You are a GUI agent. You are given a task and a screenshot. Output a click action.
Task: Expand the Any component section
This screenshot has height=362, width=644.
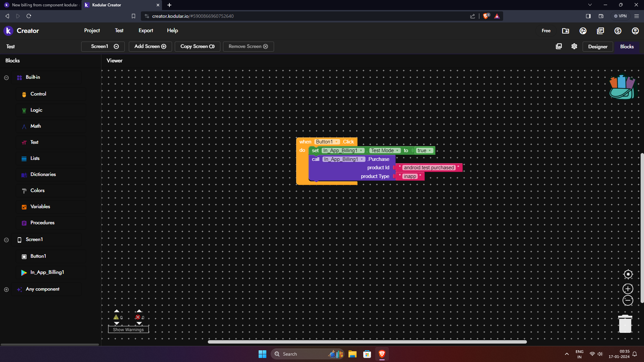pyautogui.click(x=6, y=290)
